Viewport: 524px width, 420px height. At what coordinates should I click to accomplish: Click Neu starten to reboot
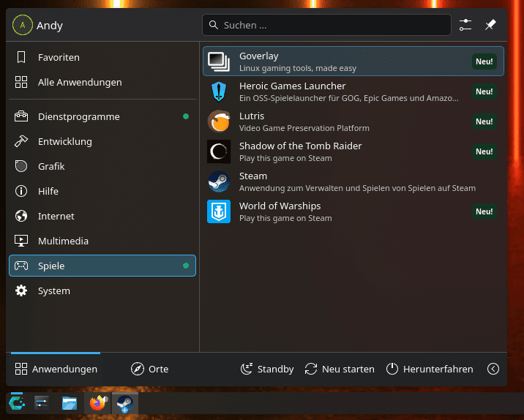(340, 369)
